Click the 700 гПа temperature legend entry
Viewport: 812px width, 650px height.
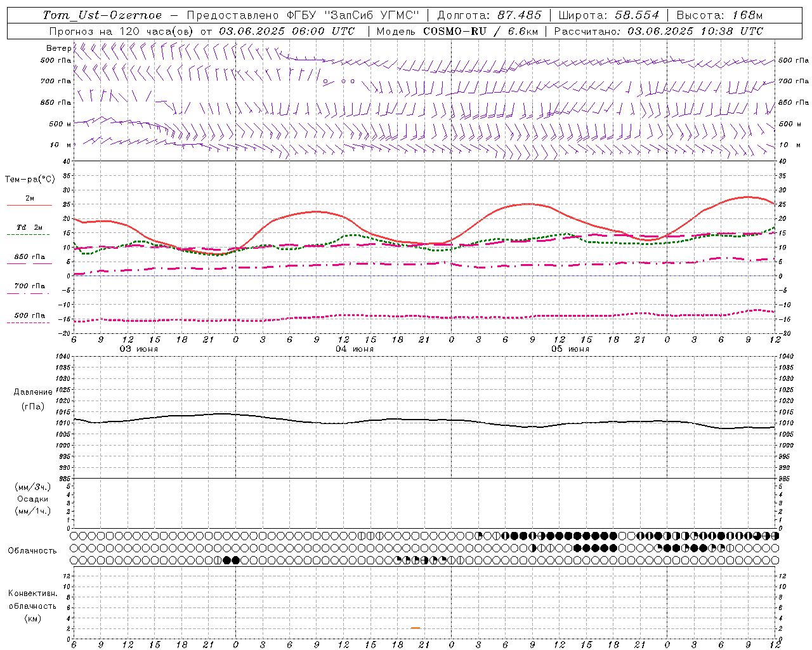coord(30,286)
